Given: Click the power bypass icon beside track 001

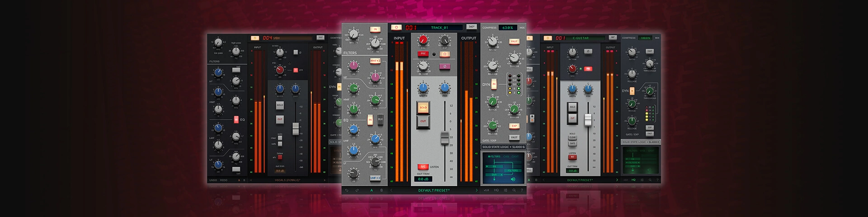Looking at the screenshot, I should point(396,27).
